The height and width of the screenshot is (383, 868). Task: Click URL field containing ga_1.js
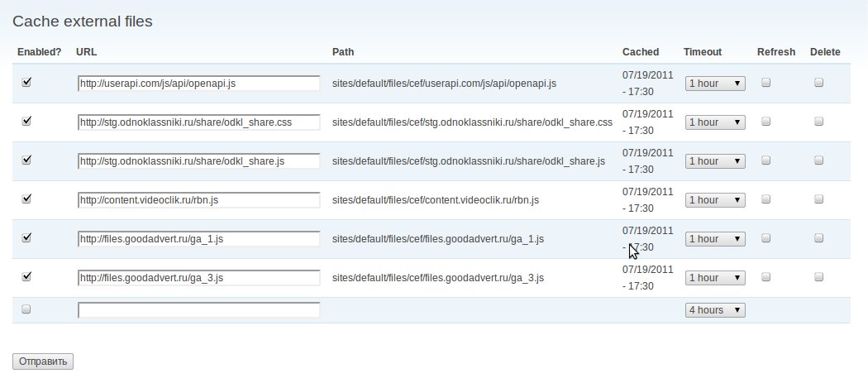pyautogui.click(x=198, y=238)
